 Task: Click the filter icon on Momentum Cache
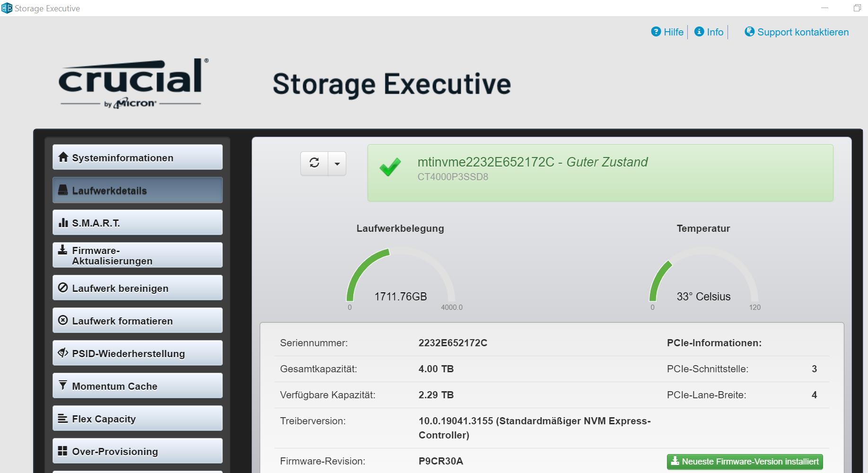(x=62, y=385)
